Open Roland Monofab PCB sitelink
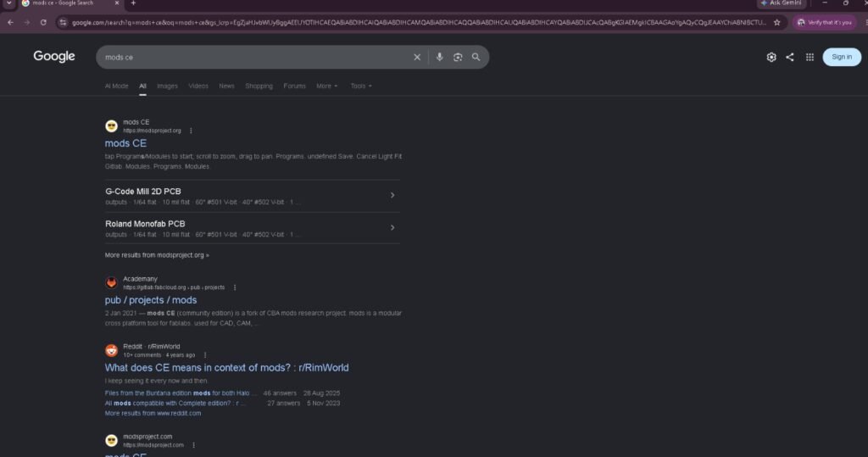 click(x=145, y=224)
